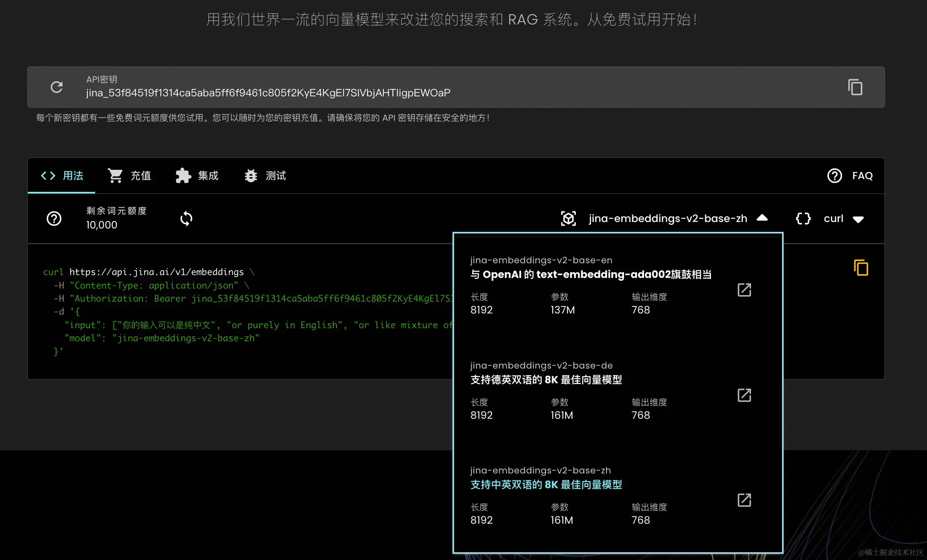The width and height of the screenshot is (927, 560).
Task: Click the API key text field
Action: pos(268,93)
